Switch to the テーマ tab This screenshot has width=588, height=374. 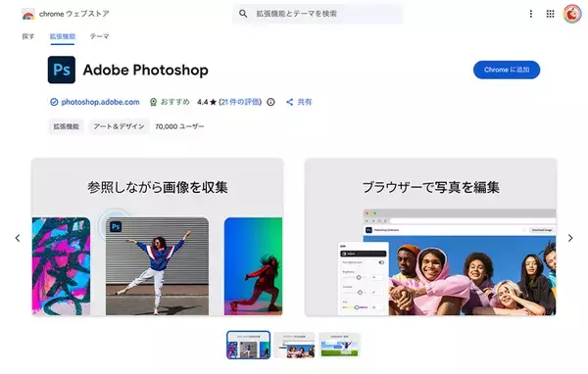point(99,36)
